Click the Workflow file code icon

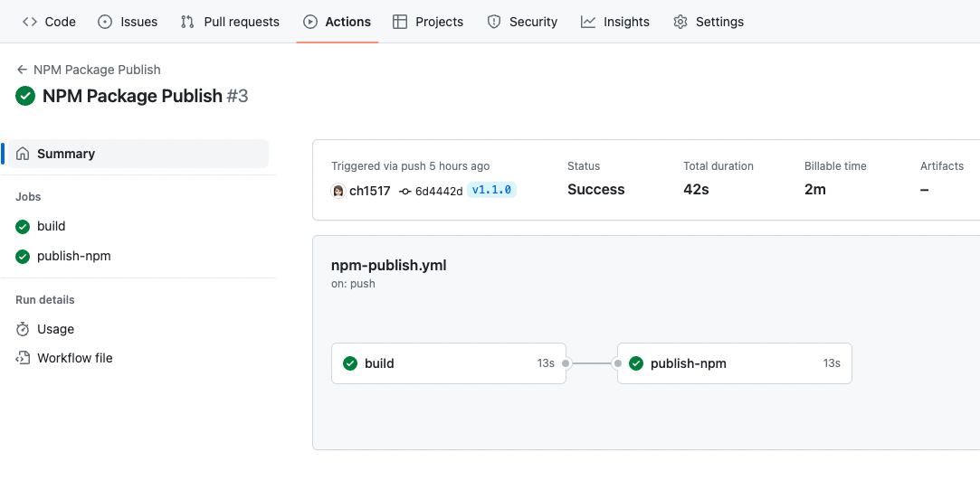click(x=23, y=358)
